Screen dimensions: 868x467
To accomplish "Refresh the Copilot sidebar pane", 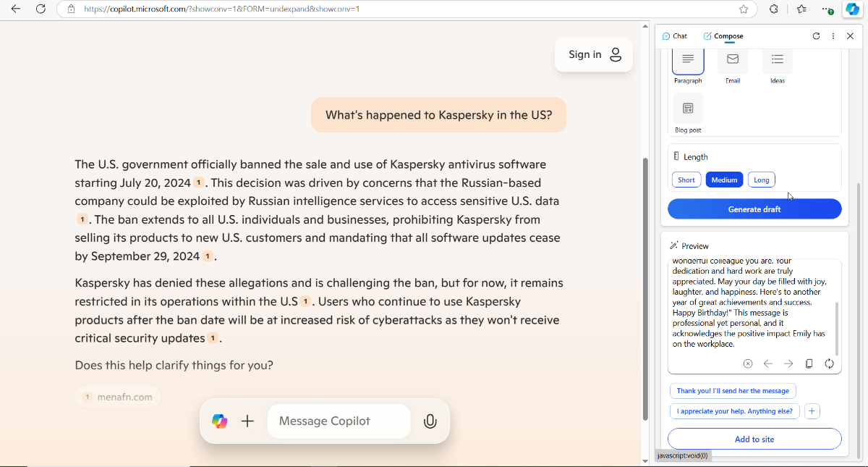I will (x=817, y=36).
